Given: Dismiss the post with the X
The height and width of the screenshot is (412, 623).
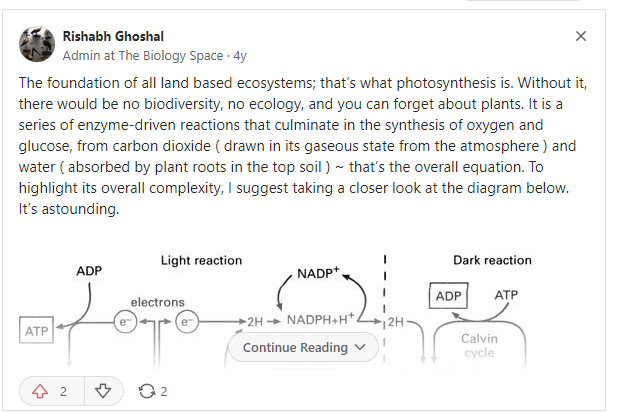Looking at the screenshot, I should click(581, 36).
